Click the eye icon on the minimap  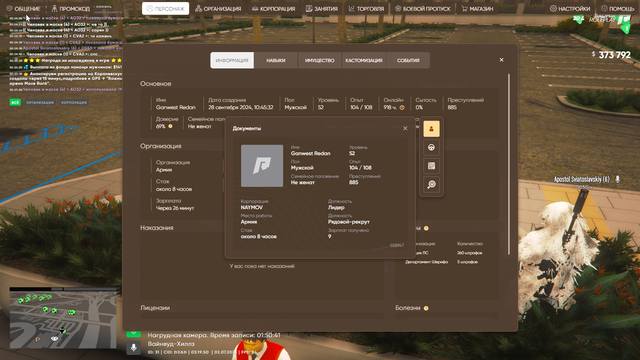54,338
